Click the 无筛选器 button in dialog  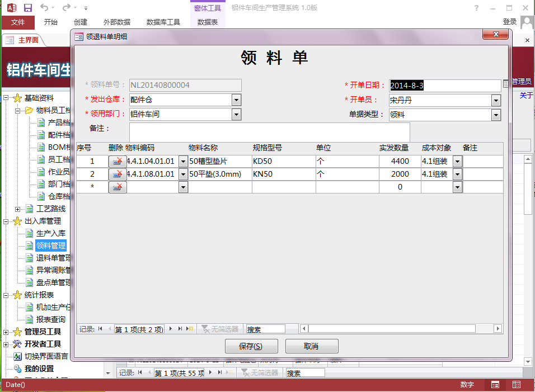220,329
